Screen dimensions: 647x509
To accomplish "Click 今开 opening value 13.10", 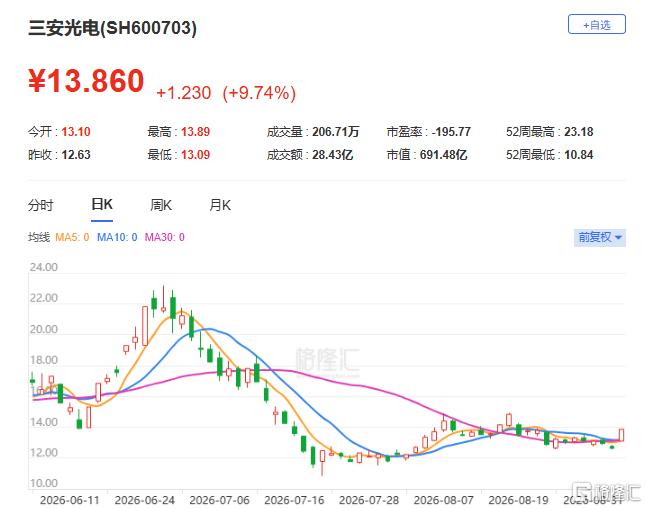I will pyautogui.click(x=76, y=132).
